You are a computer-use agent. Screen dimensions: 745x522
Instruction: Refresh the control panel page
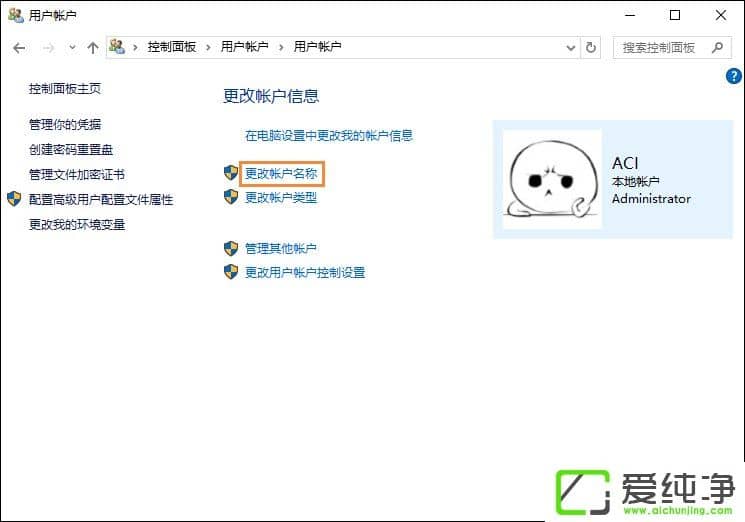591,47
